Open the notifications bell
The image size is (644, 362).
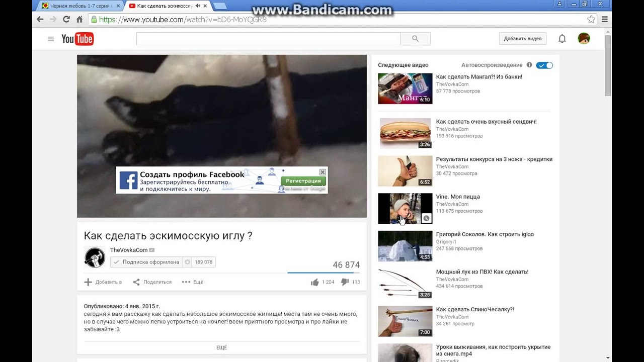562,39
